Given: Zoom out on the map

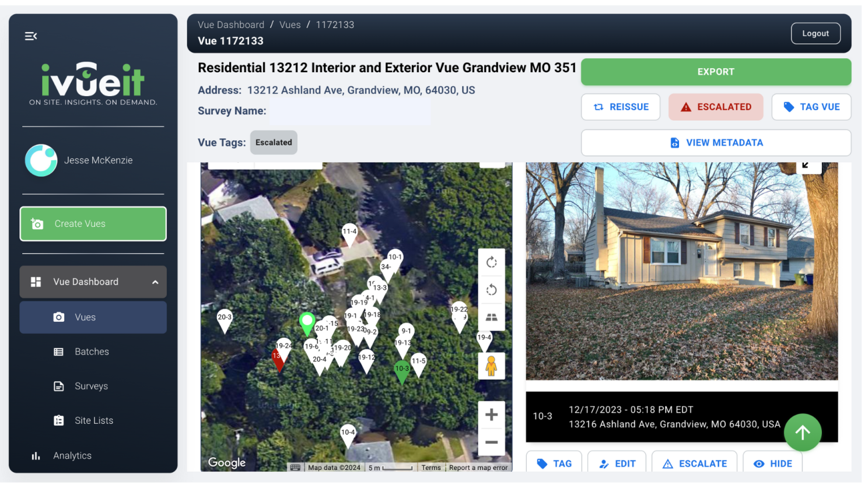Looking at the screenshot, I should [491, 442].
